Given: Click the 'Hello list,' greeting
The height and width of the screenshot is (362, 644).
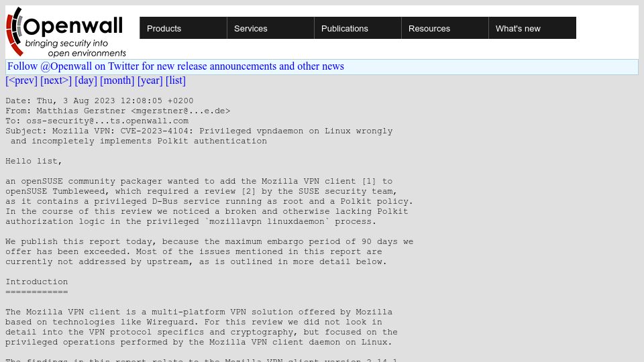Looking at the screenshot, I should (x=34, y=162).
